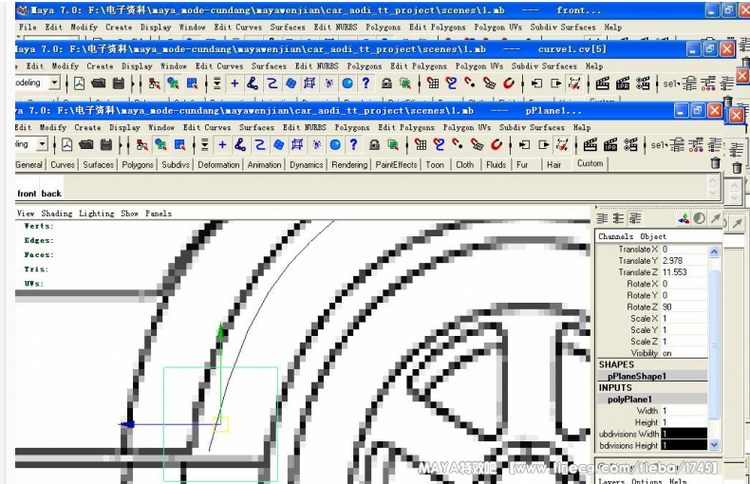Image resolution: width=750 pixels, height=484 pixels.
Task: Collapse file buttons handle in pPlane1 toolbar
Action: click(x=54, y=144)
